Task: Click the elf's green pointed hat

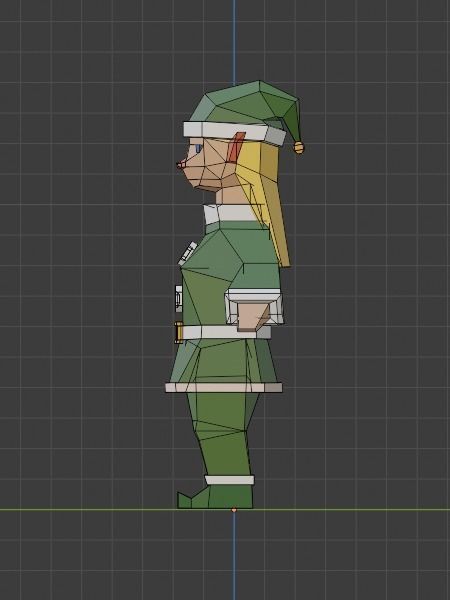Action: pos(247,103)
